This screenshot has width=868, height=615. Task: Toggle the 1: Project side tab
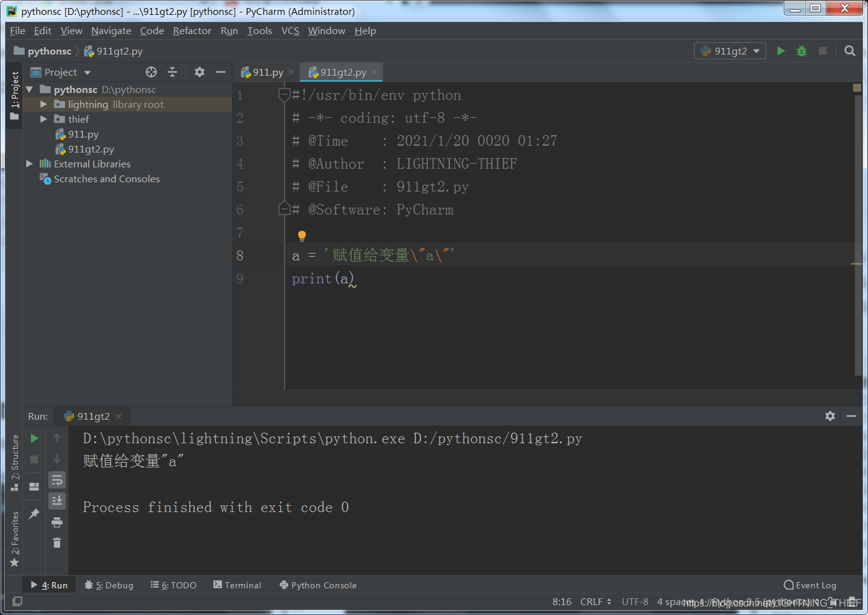point(15,96)
